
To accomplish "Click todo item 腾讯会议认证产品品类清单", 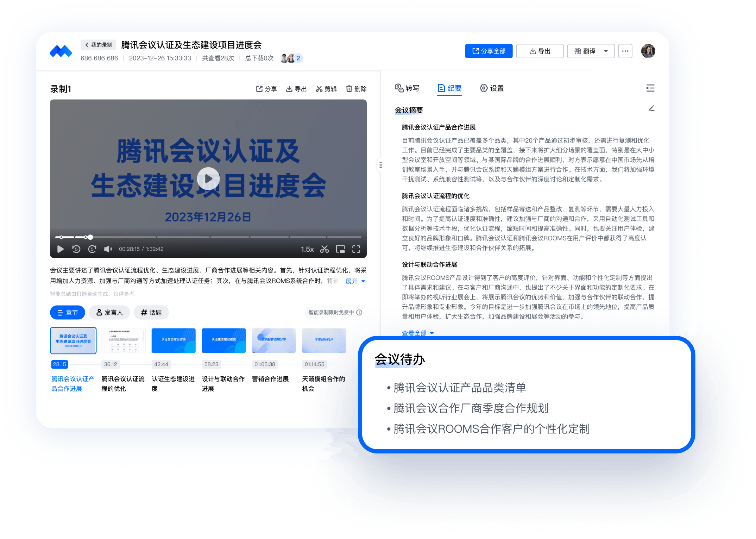I will 460,388.
